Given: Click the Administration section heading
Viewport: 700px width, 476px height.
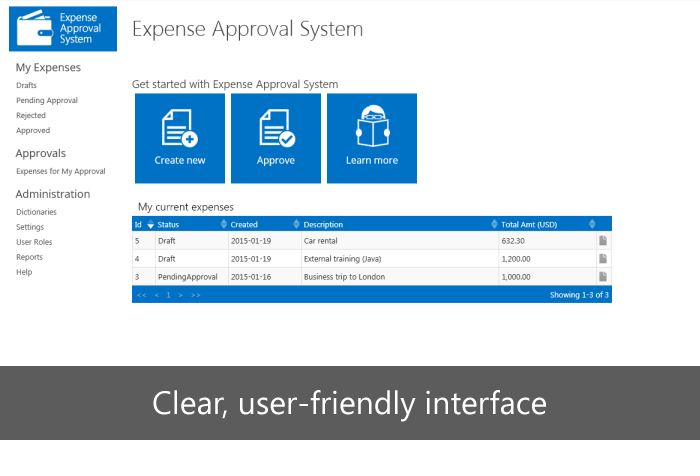Looking at the screenshot, I should (x=53, y=194).
